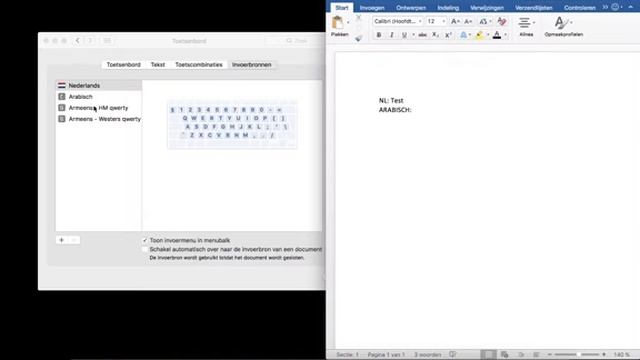Viewport: 640px width, 360px height.
Task: Open the paste options dropdown arrow
Action: pyautogui.click(x=348, y=22)
